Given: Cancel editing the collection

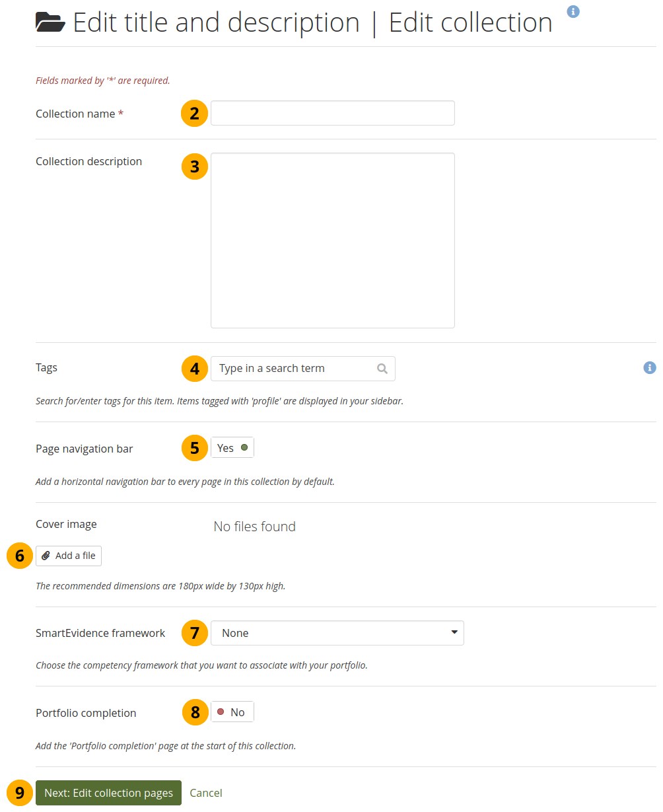Looking at the screenshot, I should point(206,793).
